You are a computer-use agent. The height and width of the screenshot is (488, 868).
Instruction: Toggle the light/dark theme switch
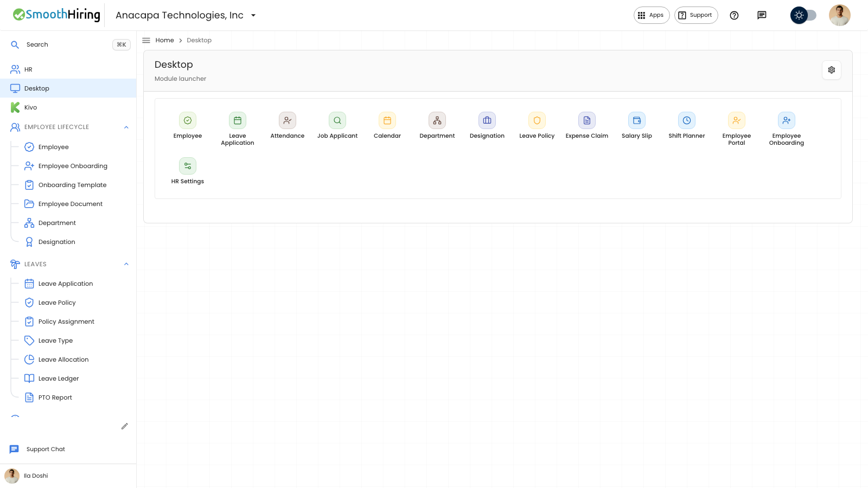coord(803,15)
